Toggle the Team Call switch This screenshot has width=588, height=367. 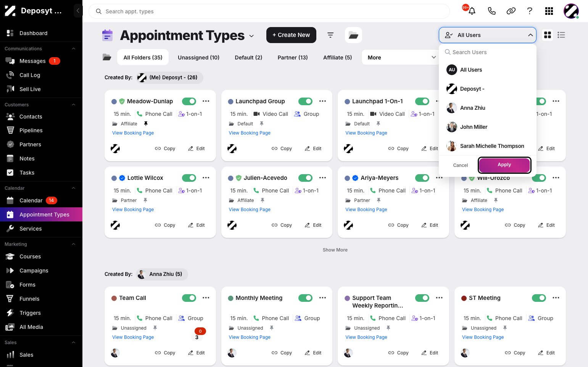[189, 298]
